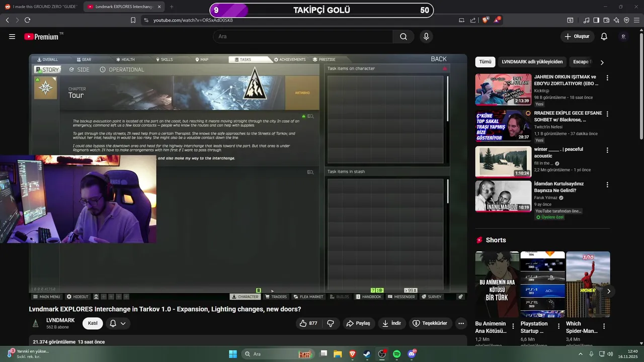This screenshot has height=362, width=644.
Task: Open Discord from the taskbar
Action: point(412,354)
